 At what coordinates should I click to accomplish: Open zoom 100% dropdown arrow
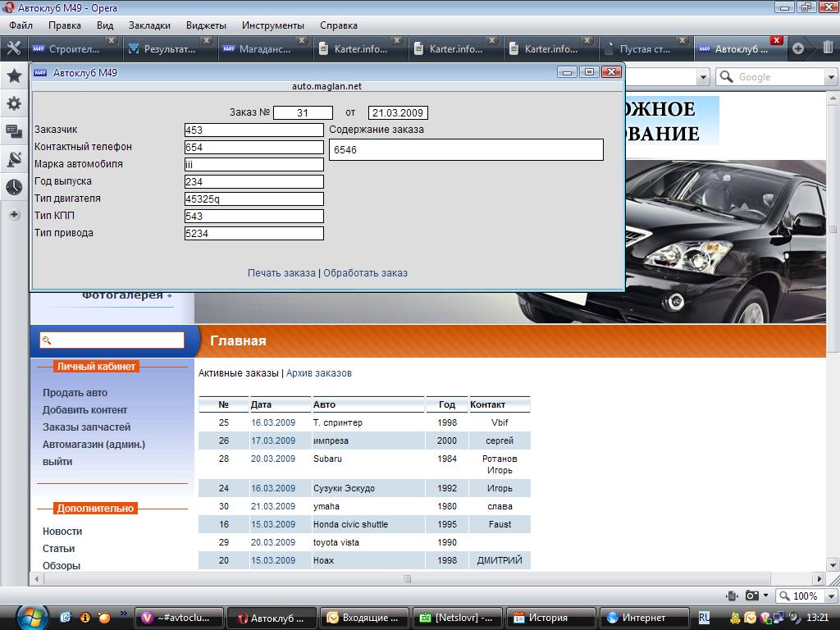click(x=832, y=596)
